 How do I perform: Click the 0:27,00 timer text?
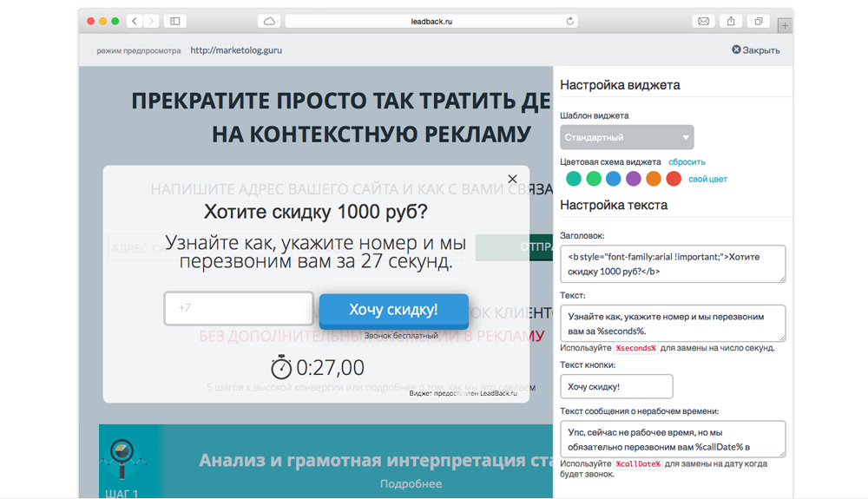331,367
